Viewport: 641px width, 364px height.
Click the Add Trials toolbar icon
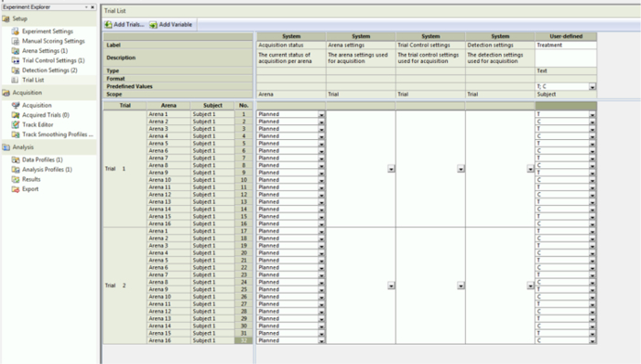(108, 25)
